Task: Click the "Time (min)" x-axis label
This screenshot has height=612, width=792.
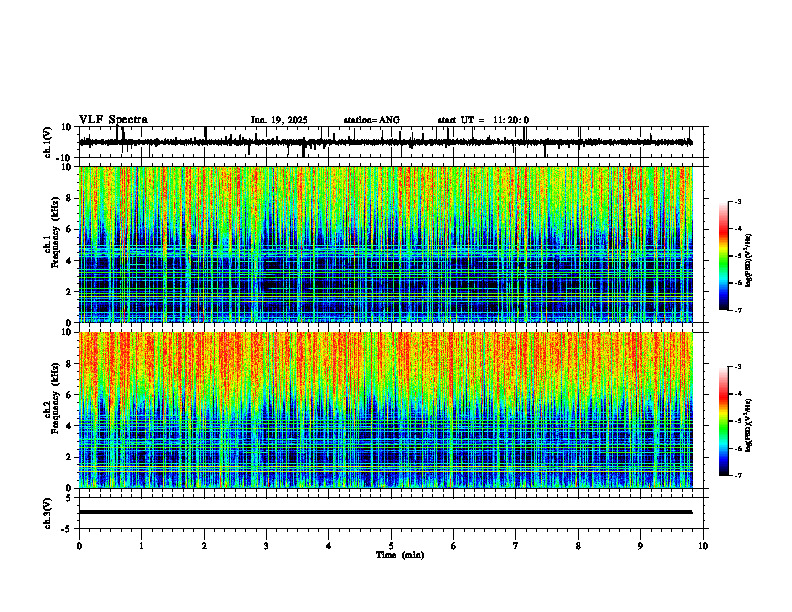Action: tap(400, 555)
